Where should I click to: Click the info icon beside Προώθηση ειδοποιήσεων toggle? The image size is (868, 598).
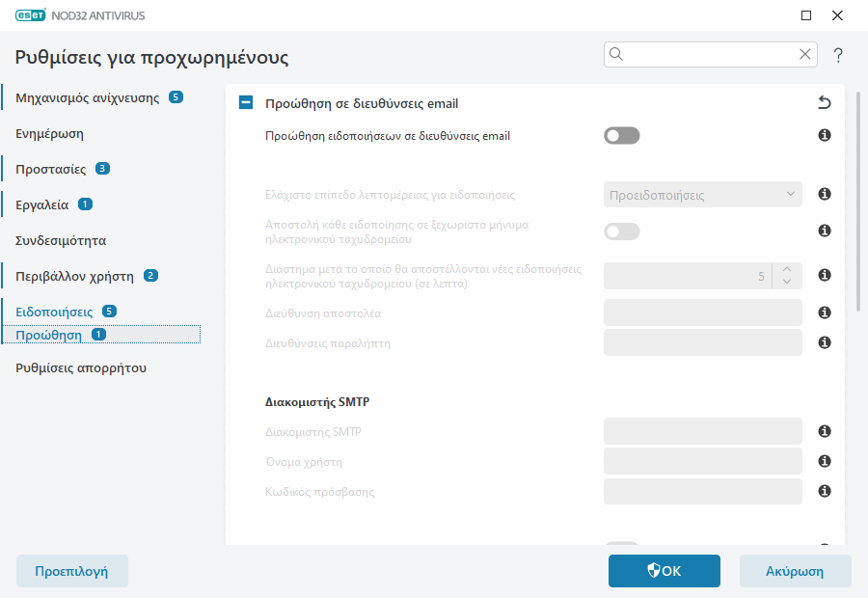click(825, 136)
